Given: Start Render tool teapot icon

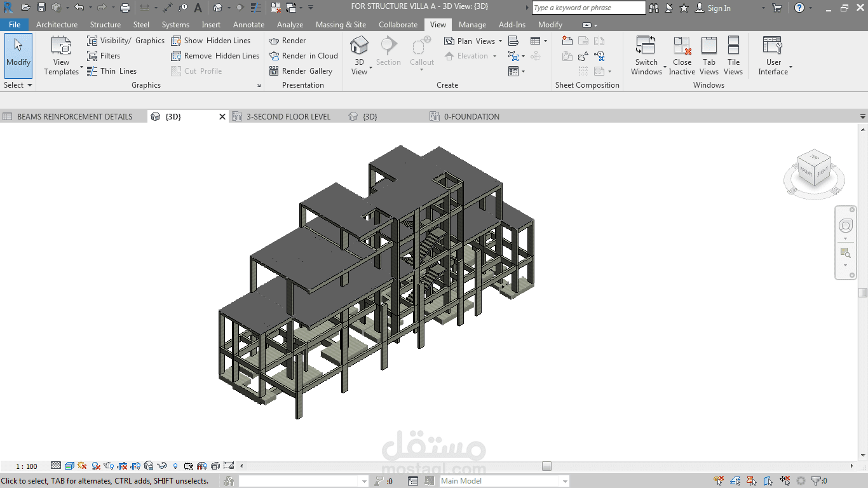Looking at the screenshot, I should tap(287, 41).
